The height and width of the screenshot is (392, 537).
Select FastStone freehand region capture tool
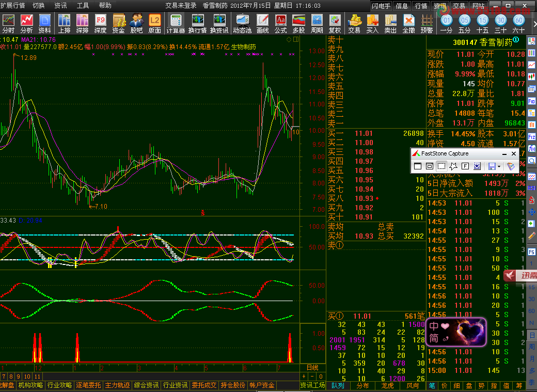point(453,166)
